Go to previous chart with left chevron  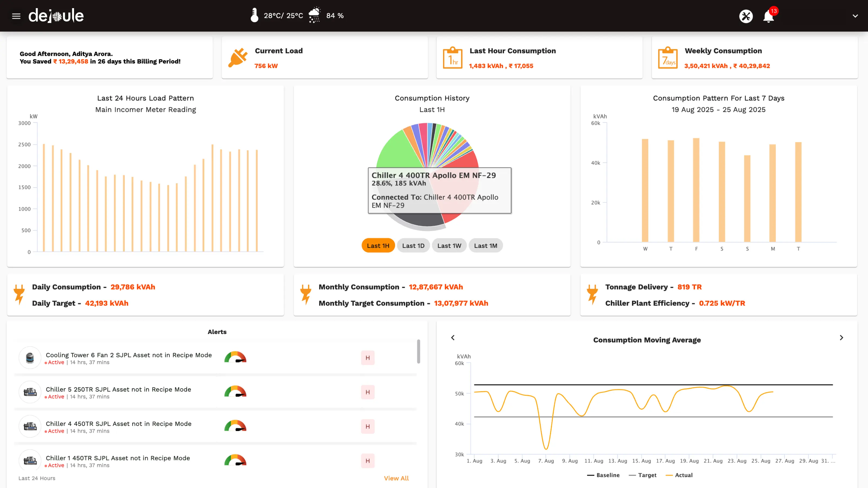pyautogui.click(x=453, y=338)
